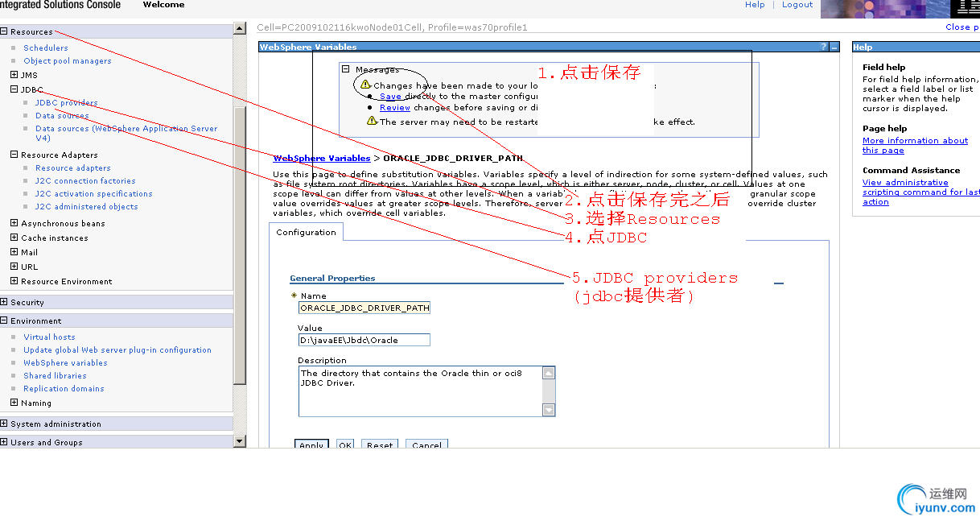
Task: Click the OK button
Action: tap(345, 445)
